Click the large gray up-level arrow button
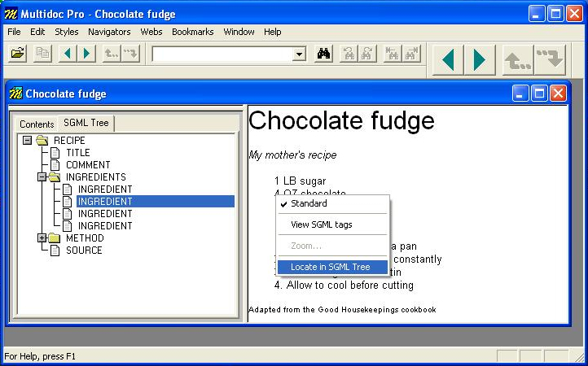588x366 pixels. coord(518,60)
